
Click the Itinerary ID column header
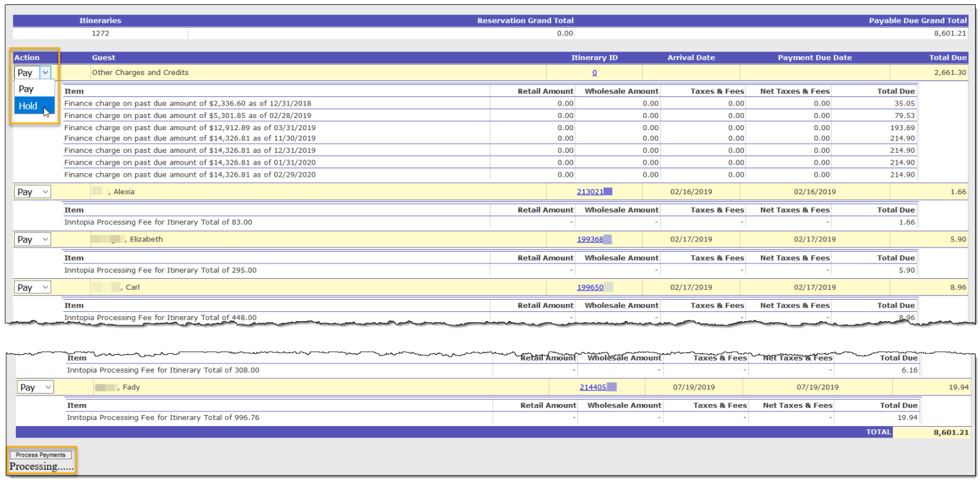[x=594, y=58]
